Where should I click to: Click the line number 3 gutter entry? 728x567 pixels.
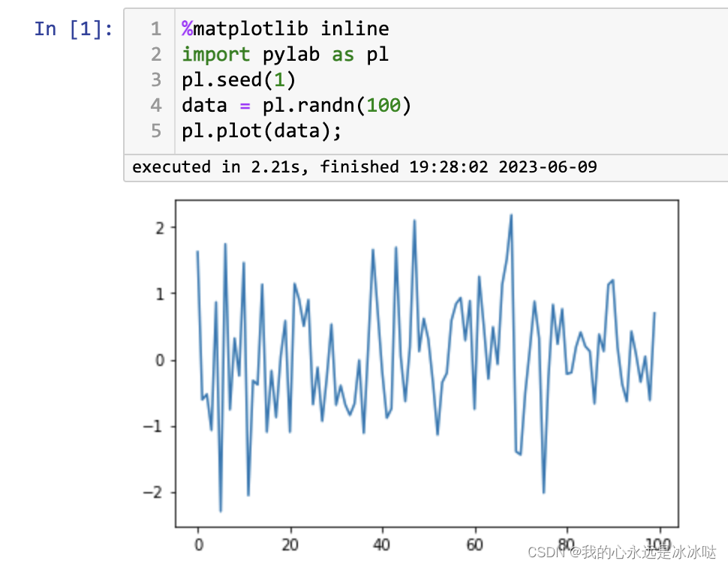tap(155, 79)
